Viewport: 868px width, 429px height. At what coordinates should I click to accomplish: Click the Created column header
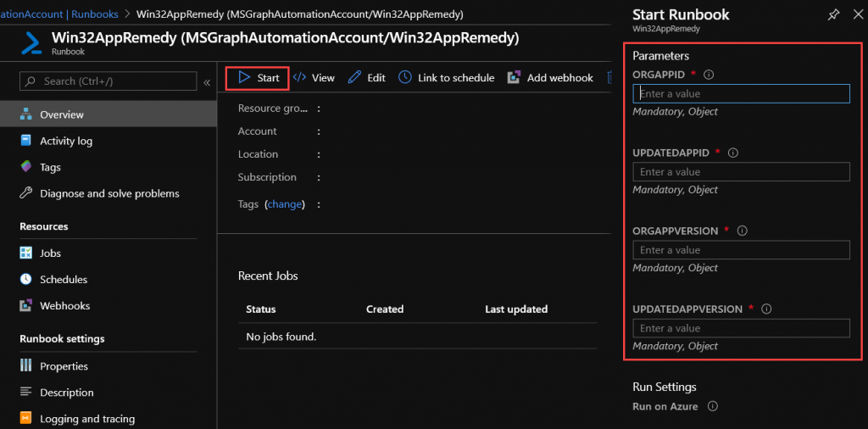coord(385,309)
